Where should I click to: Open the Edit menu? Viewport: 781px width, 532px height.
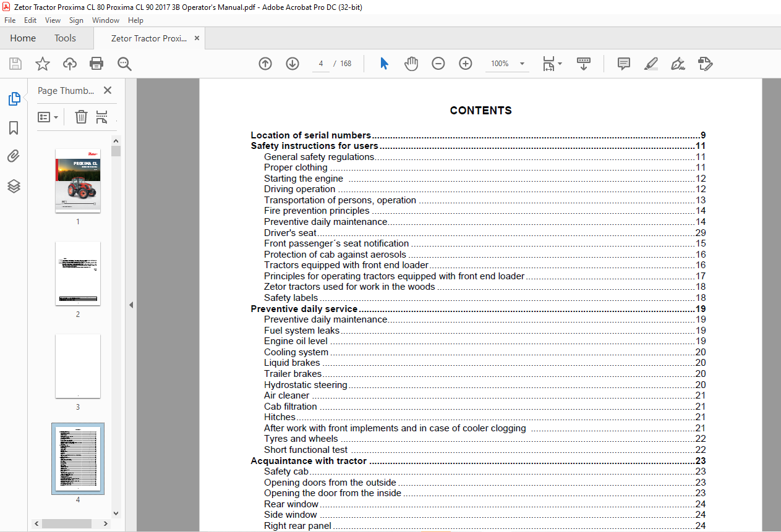tap(30, 20)
